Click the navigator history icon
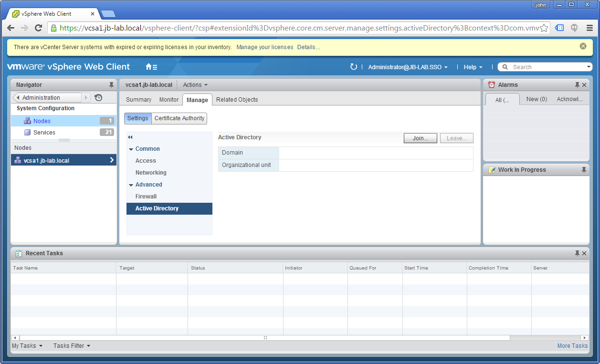 pos(98,98)
